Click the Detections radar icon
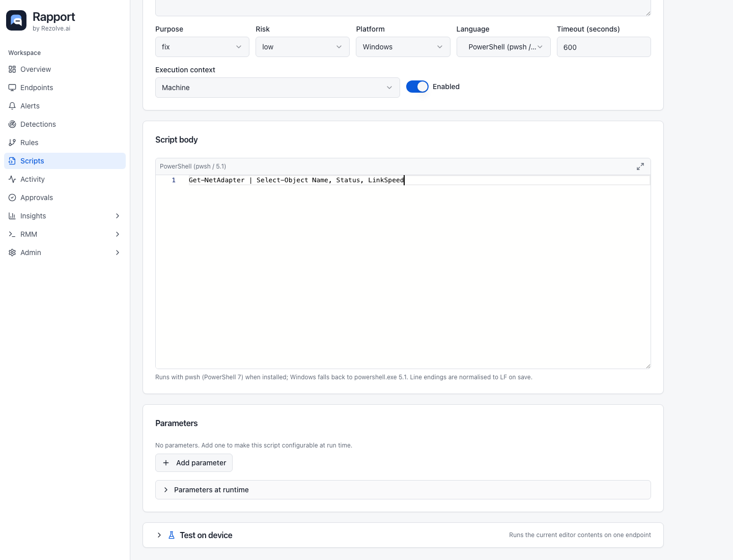Viewport: 733px width, 560px height. point(12,124)
